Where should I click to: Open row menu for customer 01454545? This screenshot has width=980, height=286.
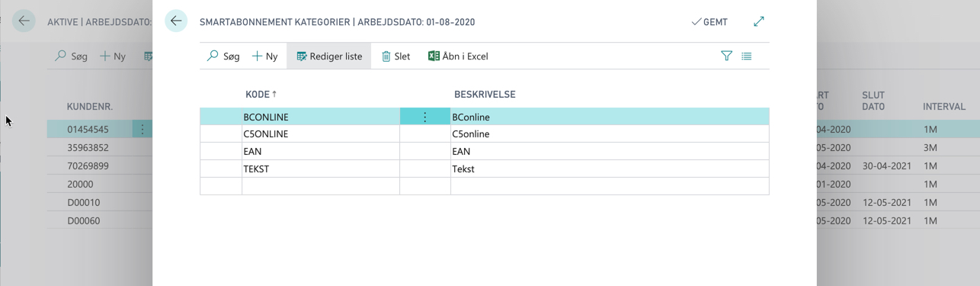coord(143,129)
